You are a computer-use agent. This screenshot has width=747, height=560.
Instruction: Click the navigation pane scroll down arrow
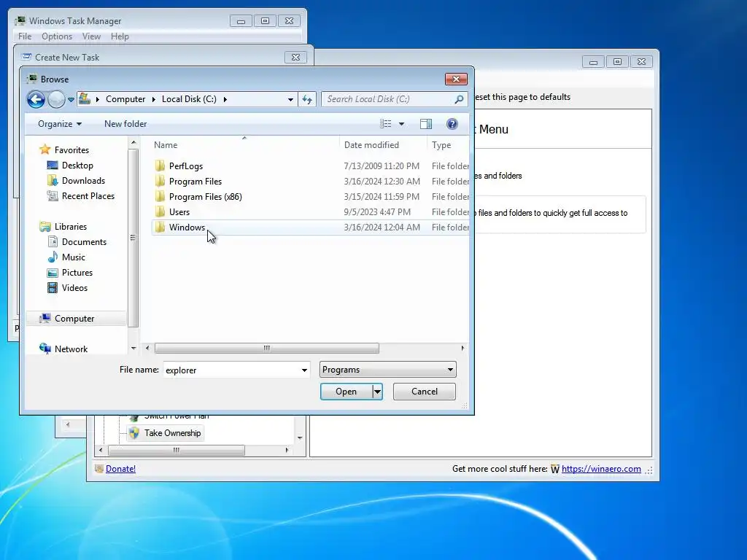pos(133,348)
